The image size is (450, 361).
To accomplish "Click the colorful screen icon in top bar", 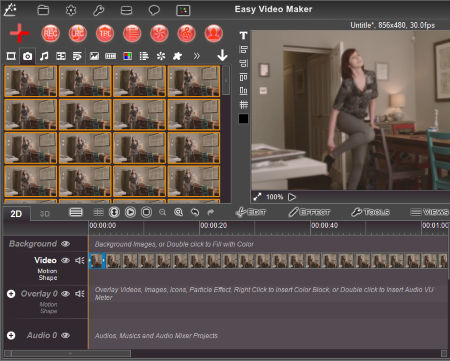I will coord(183,10).
